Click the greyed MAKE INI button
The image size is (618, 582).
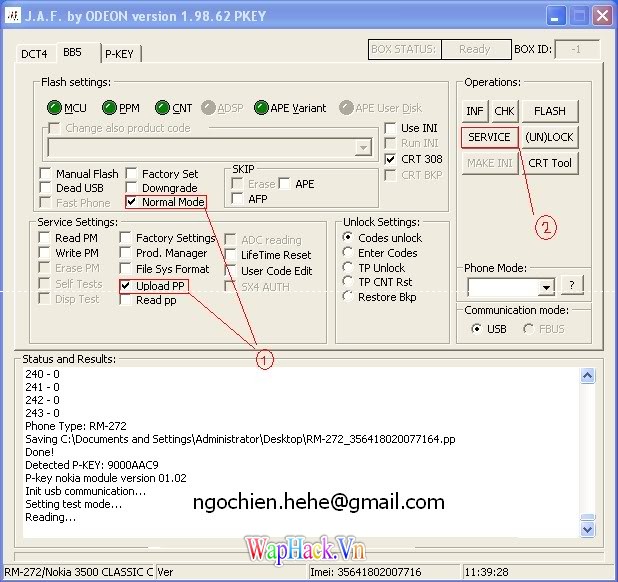pyautogui.click(x=490, y=163)
